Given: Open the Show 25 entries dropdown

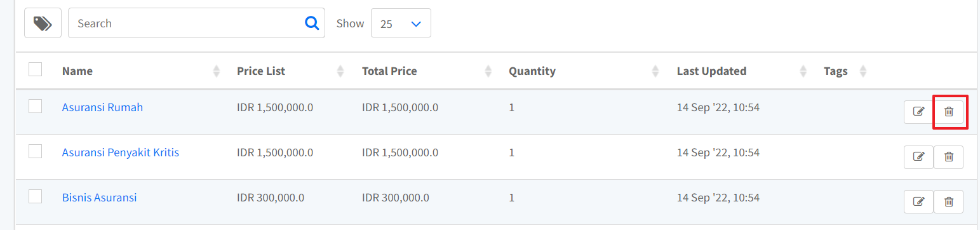Looking at the screenshot, I should 401,23.
